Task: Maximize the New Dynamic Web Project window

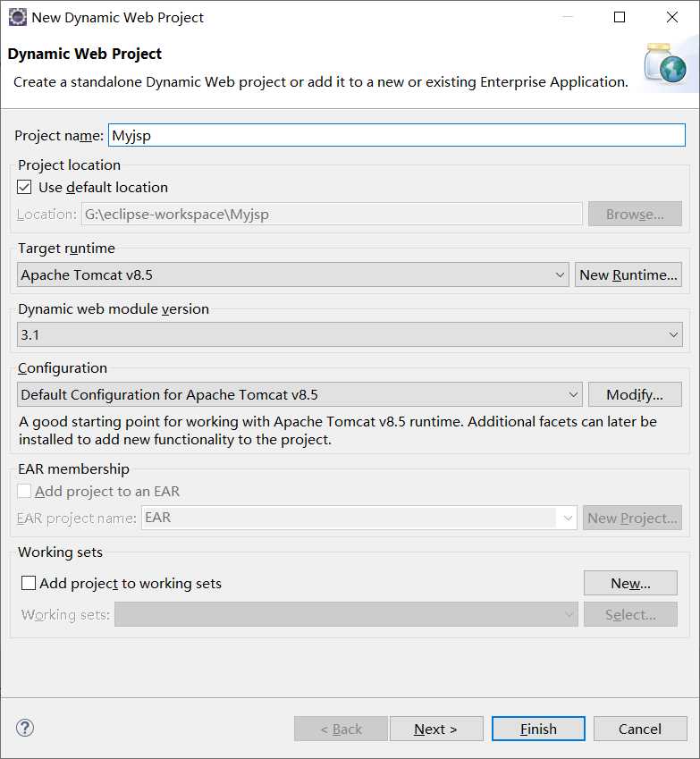Action: point(620,17)
